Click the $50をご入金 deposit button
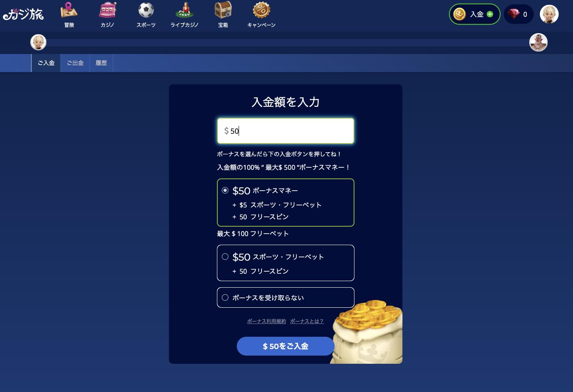 pos(286,346)
